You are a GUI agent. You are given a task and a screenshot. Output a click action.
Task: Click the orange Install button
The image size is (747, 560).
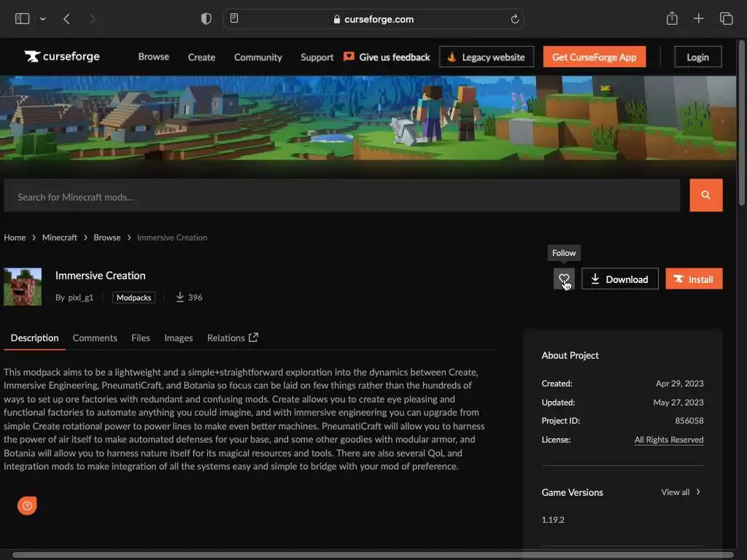694,279
